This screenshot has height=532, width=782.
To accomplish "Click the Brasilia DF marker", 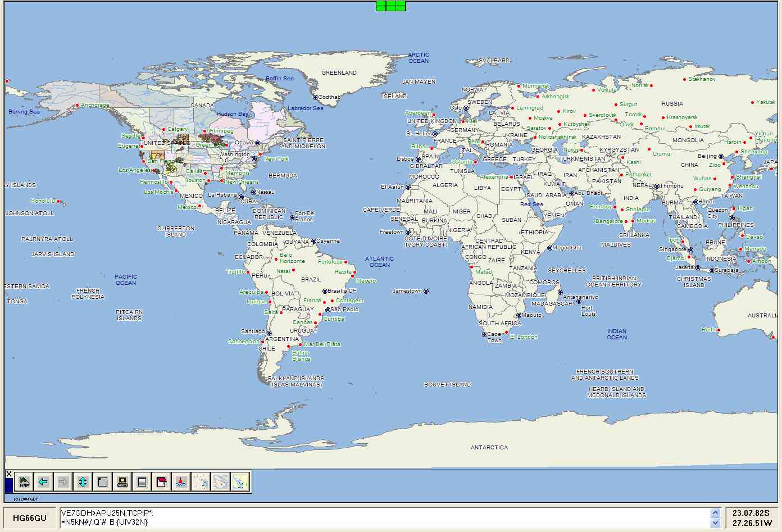I will click(325, 291).
